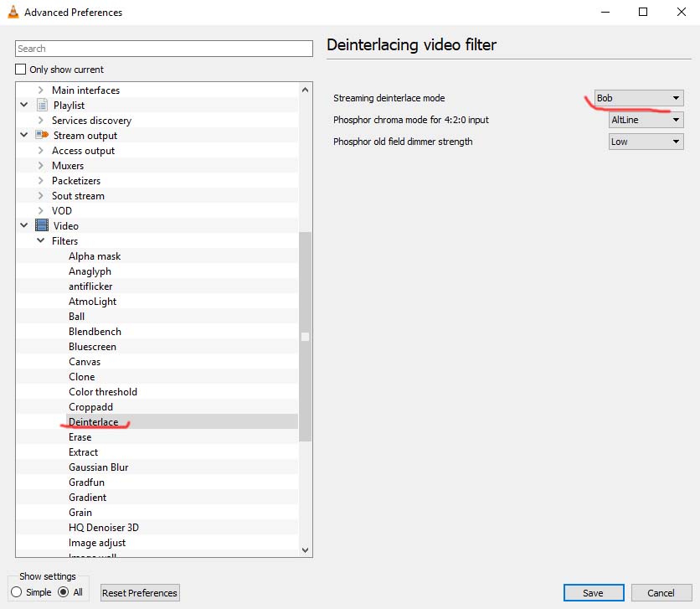Select the Gradient filter
This screenshot has width=700, height=609.
click(87, 497)
